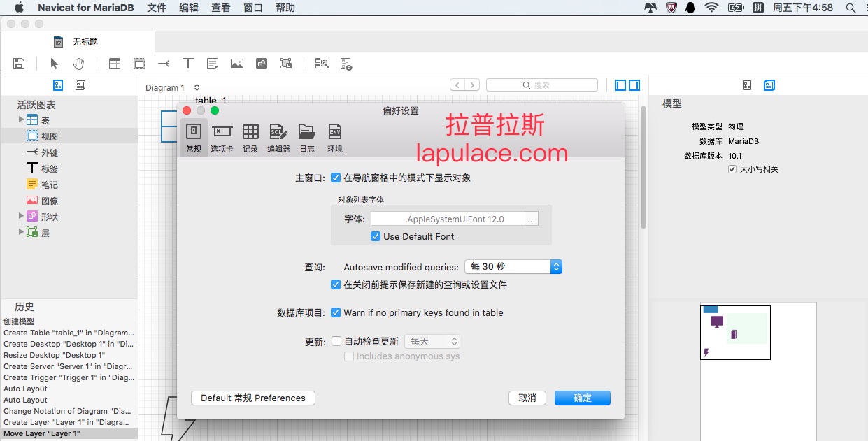Image resolution: width=868 pixels, height=441 pixels.
Task: Click the font name input field
Action: coord(448,219)
